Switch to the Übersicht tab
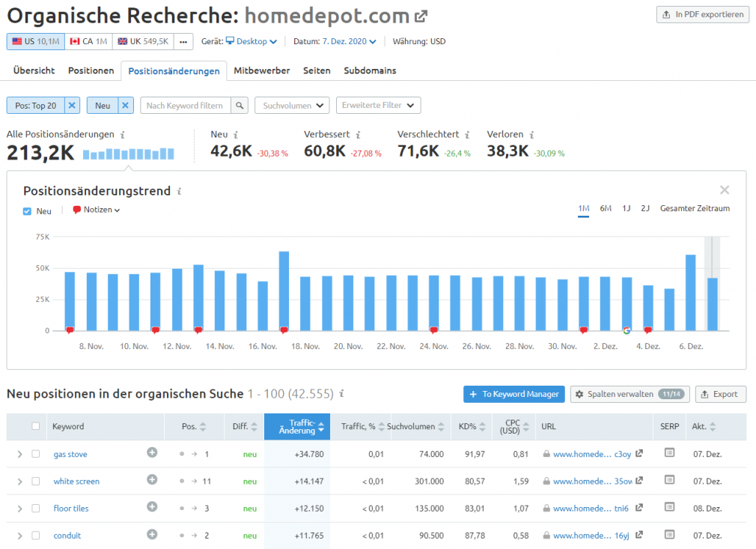This screenshot has height=549, width=756. [x=34, y=70]
